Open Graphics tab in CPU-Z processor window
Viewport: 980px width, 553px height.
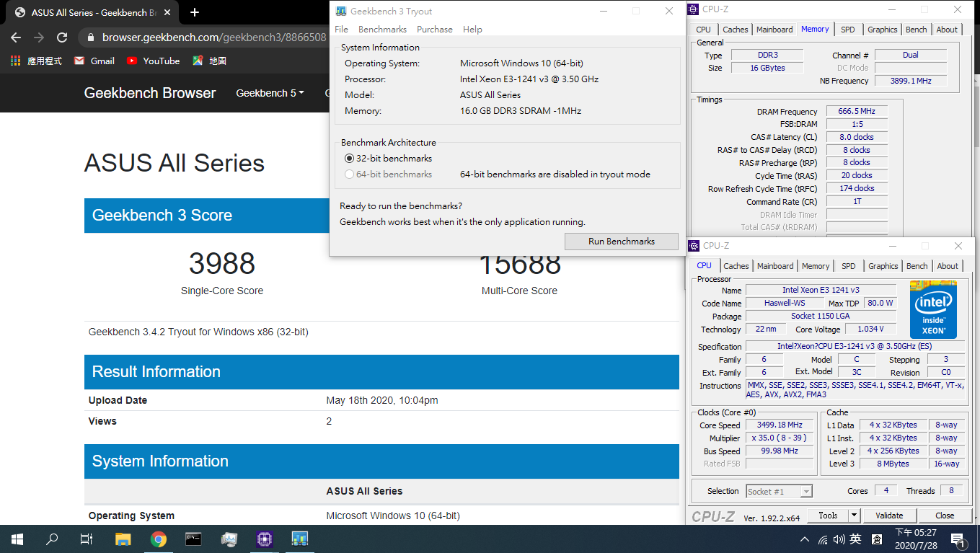pos(883,266)
